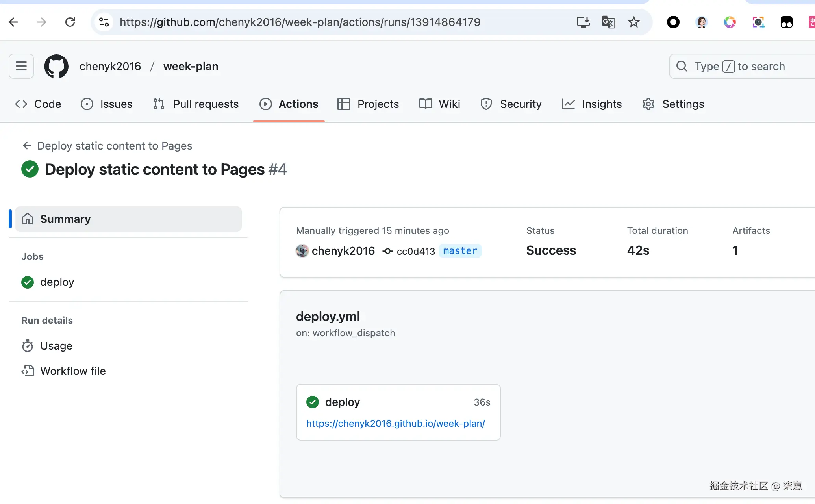This screenshot has height=504, width=815.
Task: Open the deploy job in sidebar
Action: pos(57,282)
